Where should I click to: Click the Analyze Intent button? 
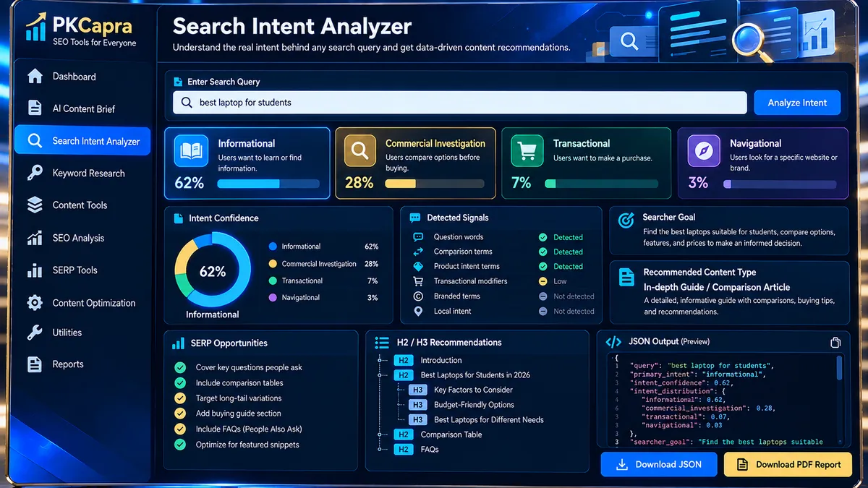click(797, 103)
